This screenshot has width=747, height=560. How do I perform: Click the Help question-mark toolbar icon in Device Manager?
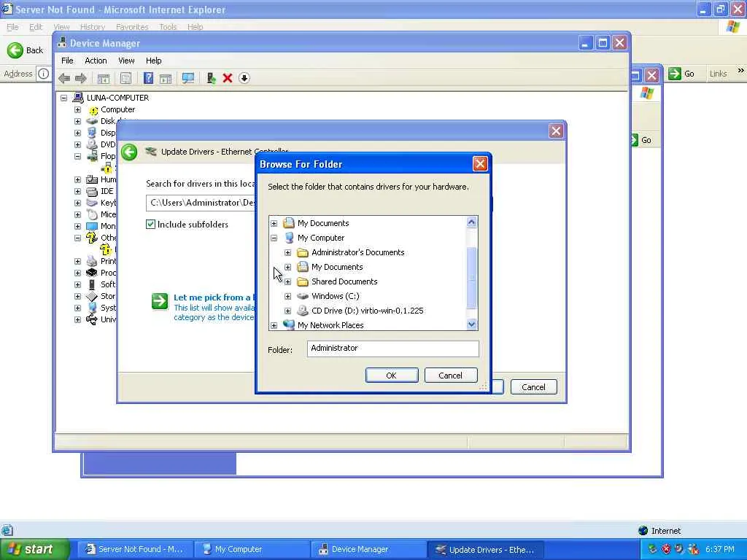coord(148,78)
